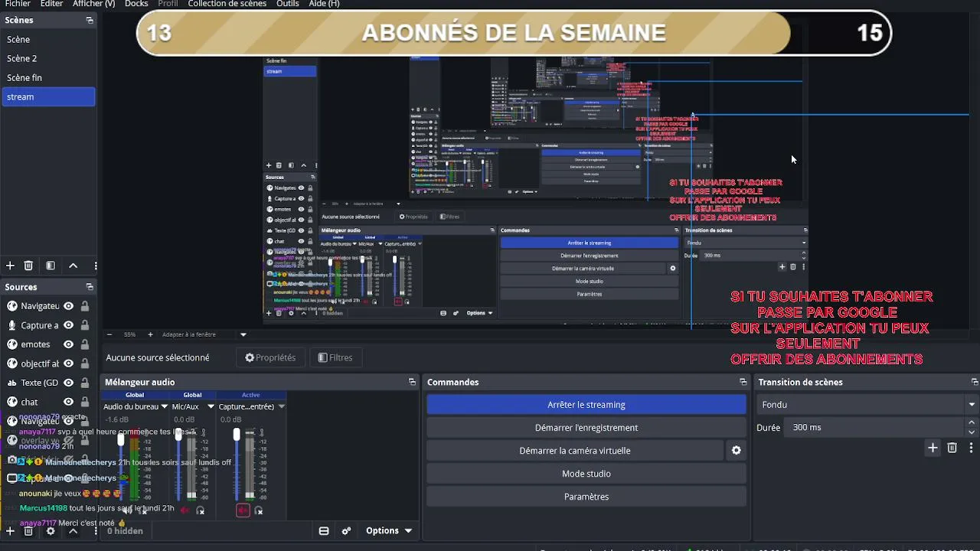Open the Afficher (V) menu

click(x=93, y=4)
